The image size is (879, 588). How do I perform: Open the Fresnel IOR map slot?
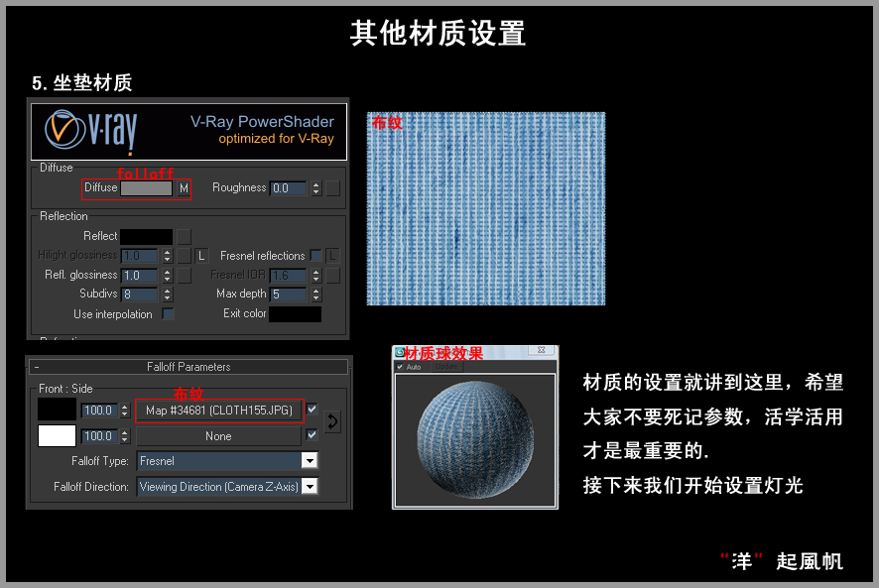pos(333,276)
